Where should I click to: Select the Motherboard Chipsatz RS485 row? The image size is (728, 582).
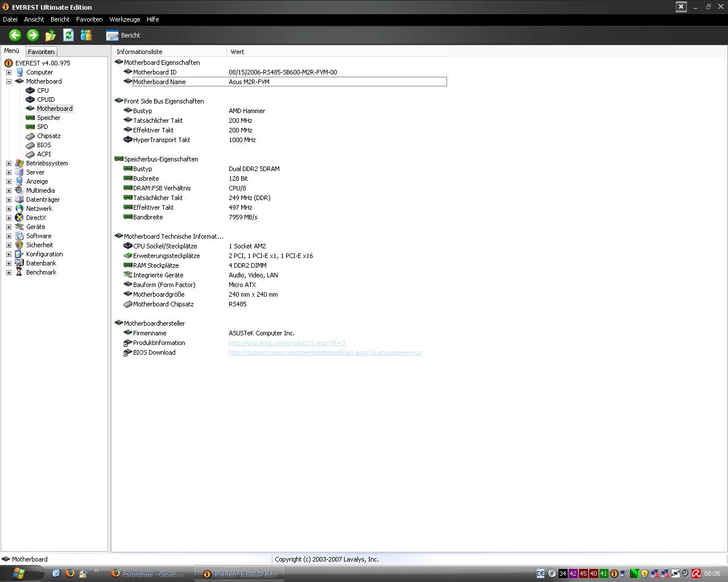click(x=284, y=304)
